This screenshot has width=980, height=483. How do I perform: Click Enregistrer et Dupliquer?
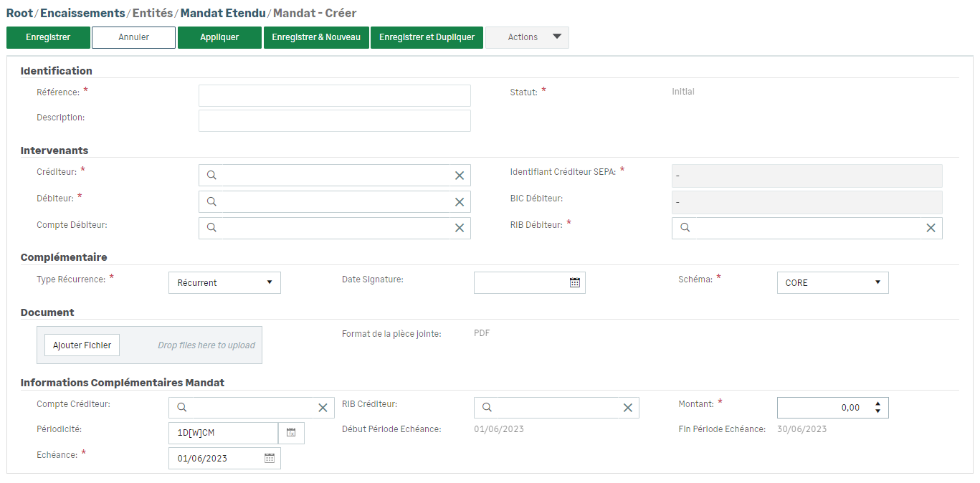(x=427, y=37)
